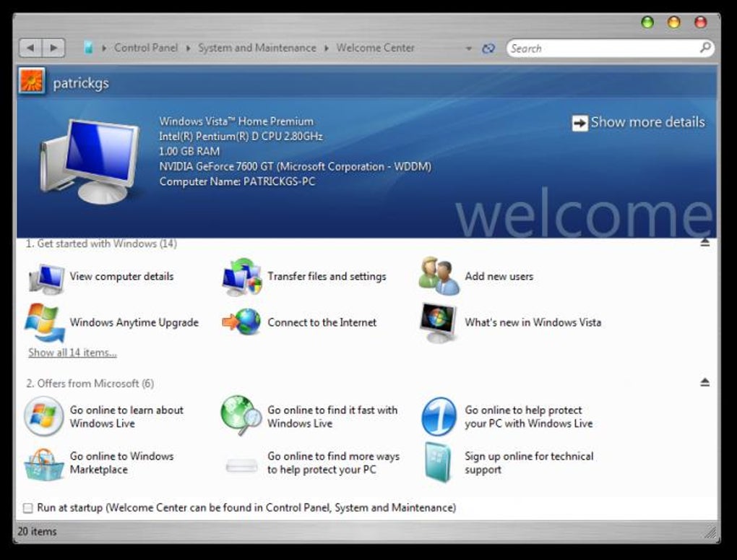The height and width of the screenshot is (560, 737).
Task: Click the NVIDIA GeForce 7600 GT text line
Action: tap(296, 166)
